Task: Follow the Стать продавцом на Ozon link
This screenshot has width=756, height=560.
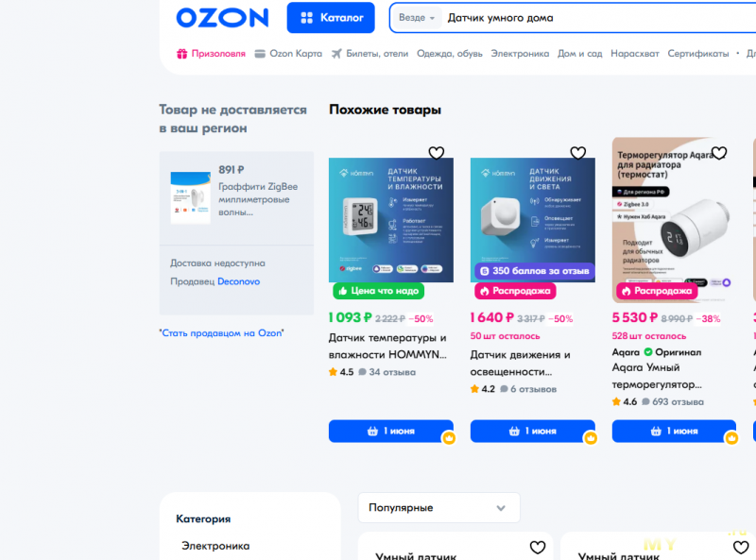Action: [221, 333]
